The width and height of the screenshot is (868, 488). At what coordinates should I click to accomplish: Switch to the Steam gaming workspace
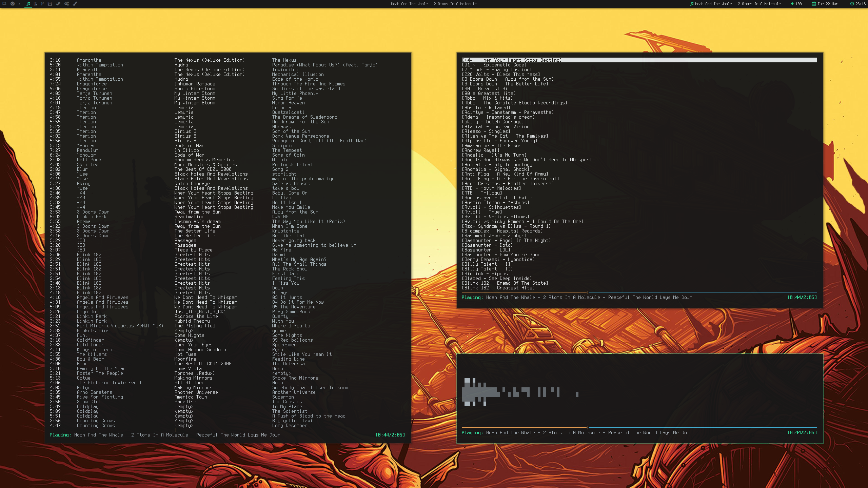[58, 4]
